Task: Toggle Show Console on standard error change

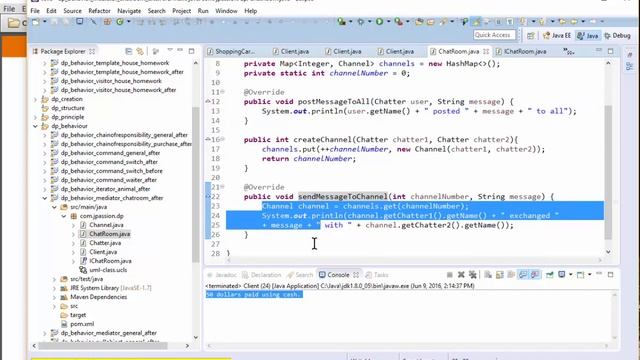Action: [x=535, y=275]
